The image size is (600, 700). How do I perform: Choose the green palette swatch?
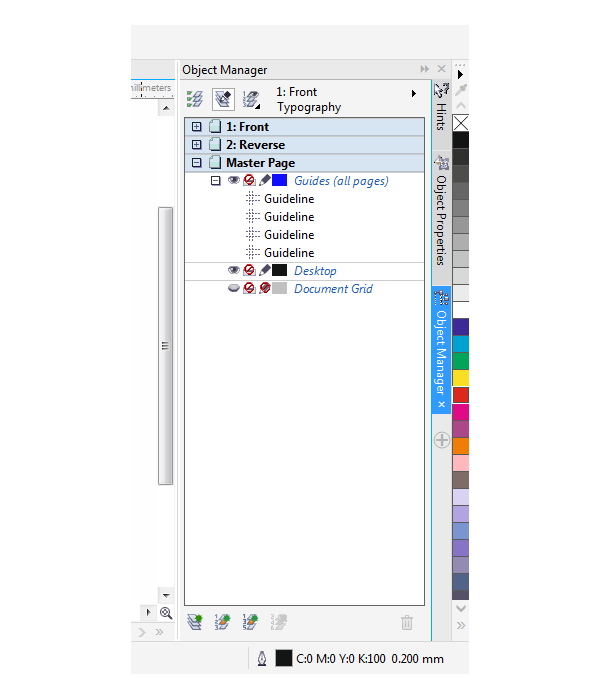pyautogui.click(x=461, y=361)
